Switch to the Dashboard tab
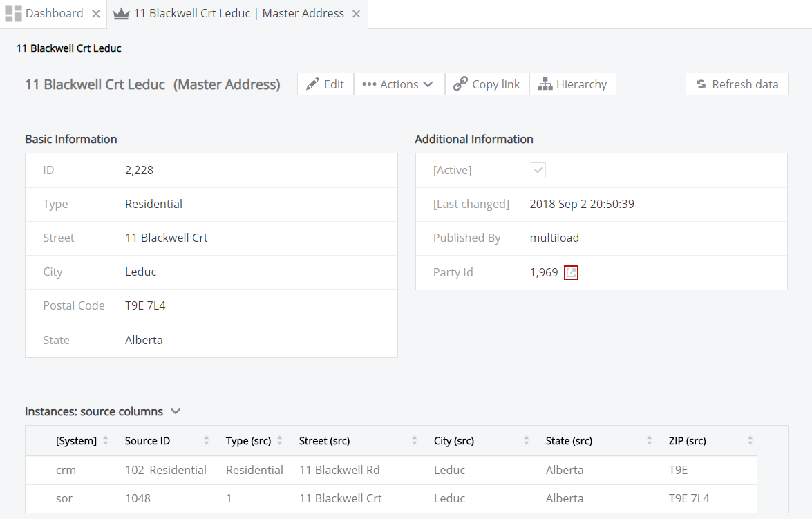This screenshot has height=519, width=812. (54, 14)
